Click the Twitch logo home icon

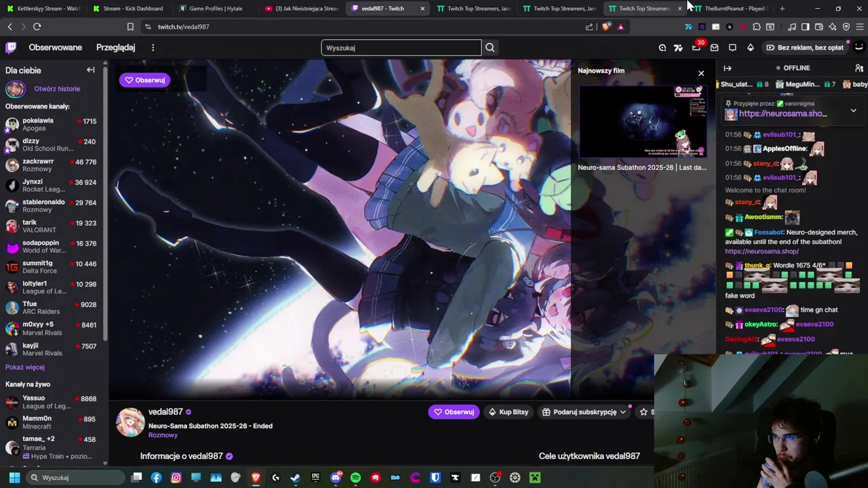pos(11,47)
